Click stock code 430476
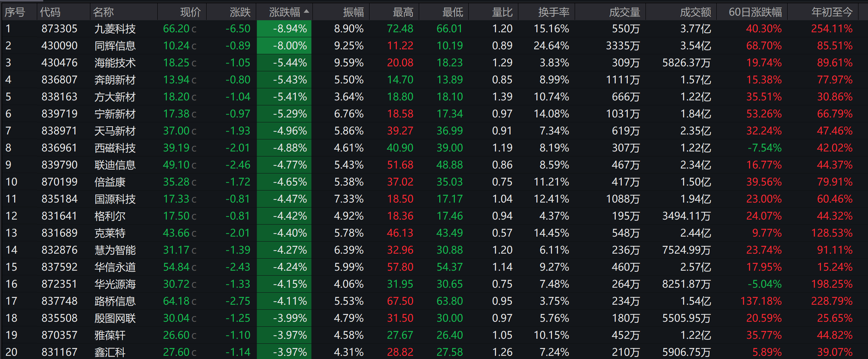Viewport: 868px width, 359px height. coord(59,63)
